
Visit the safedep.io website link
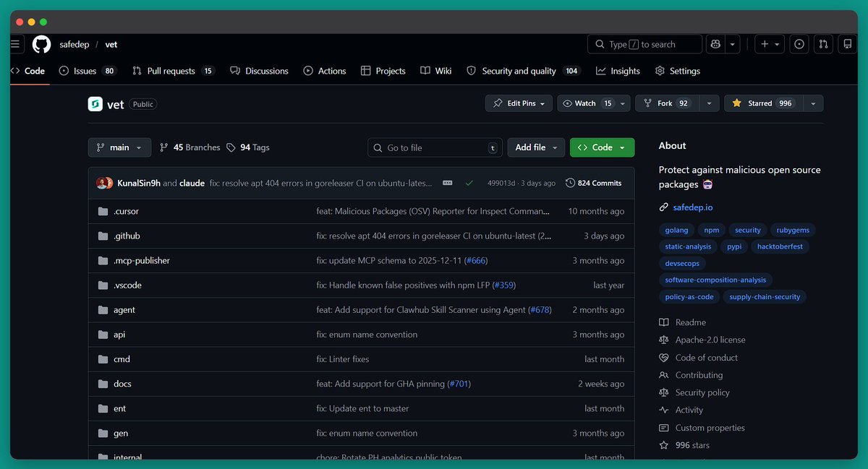pyautogui.click(x=693, y=207)
